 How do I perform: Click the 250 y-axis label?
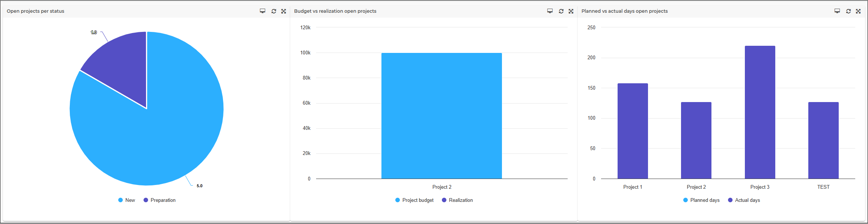[x=591, y=27]
